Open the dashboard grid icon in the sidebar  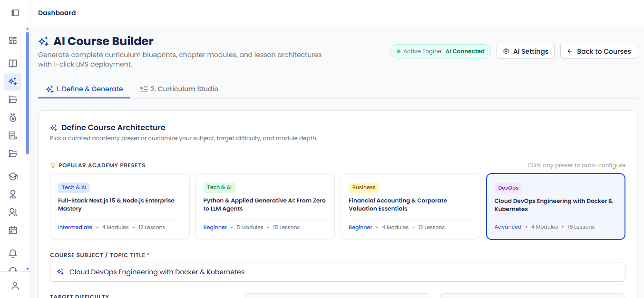coord(13,40)
